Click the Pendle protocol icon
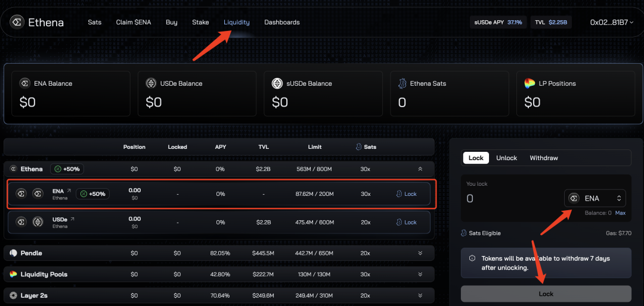This screenshot has height=306, width=644. tap(13, 253)
